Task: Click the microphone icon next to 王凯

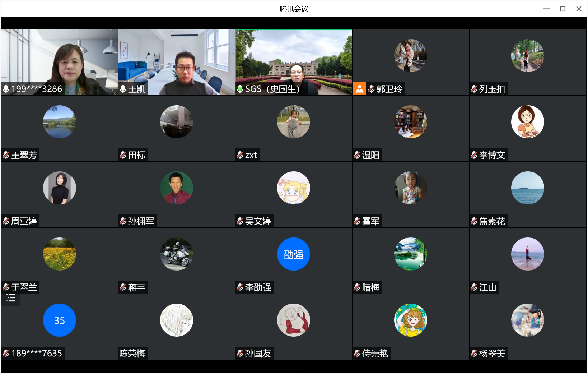Action: [x=123, y=89]
